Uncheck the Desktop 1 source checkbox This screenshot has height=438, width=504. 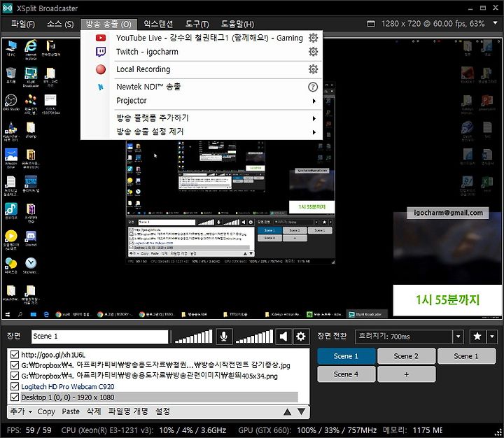pos(15,397)
